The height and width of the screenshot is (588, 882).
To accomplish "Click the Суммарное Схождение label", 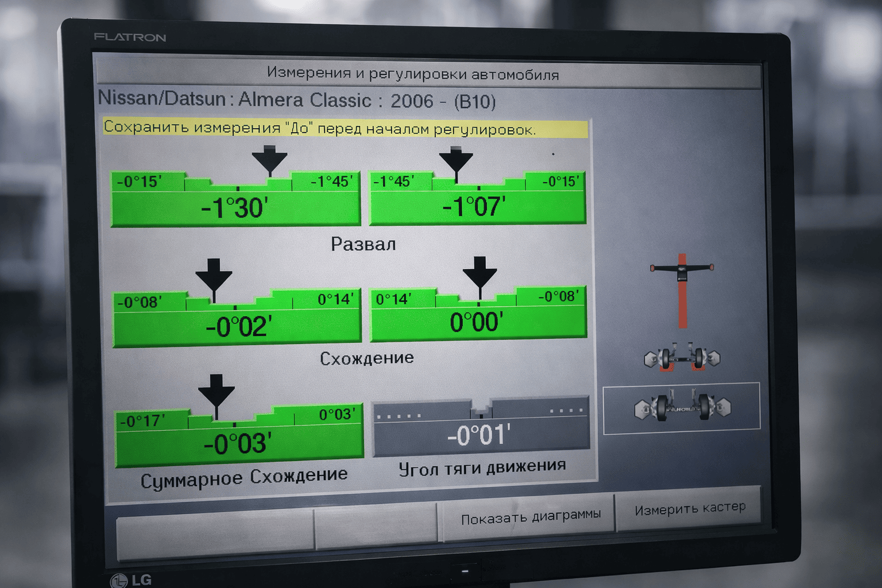I will [244, 478].
